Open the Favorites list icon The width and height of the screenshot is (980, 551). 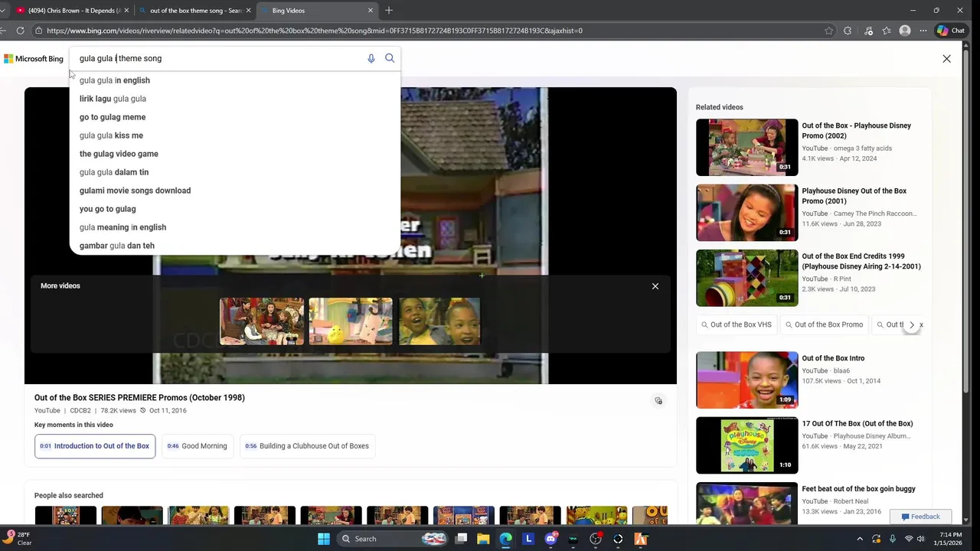tap(887, 31)
